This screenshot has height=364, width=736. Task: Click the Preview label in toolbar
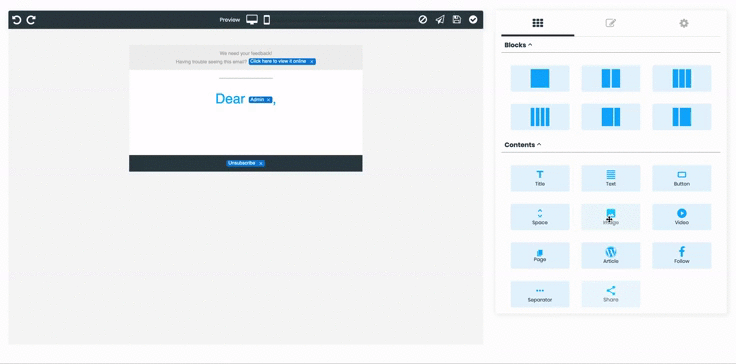(x=230, y=20)
